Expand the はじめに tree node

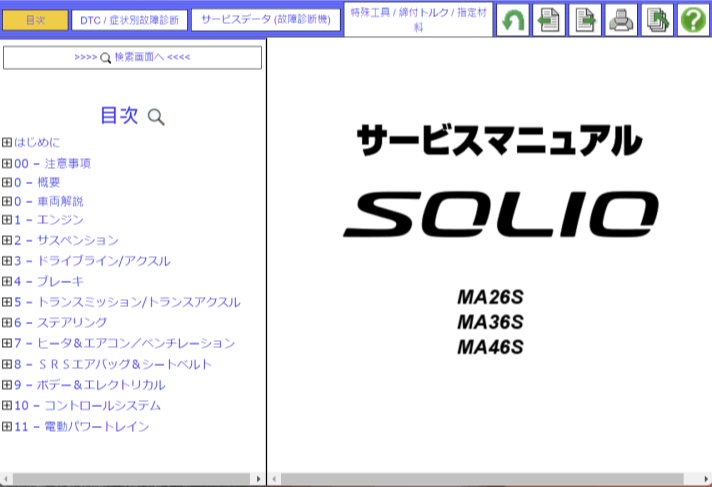point(7,142)
